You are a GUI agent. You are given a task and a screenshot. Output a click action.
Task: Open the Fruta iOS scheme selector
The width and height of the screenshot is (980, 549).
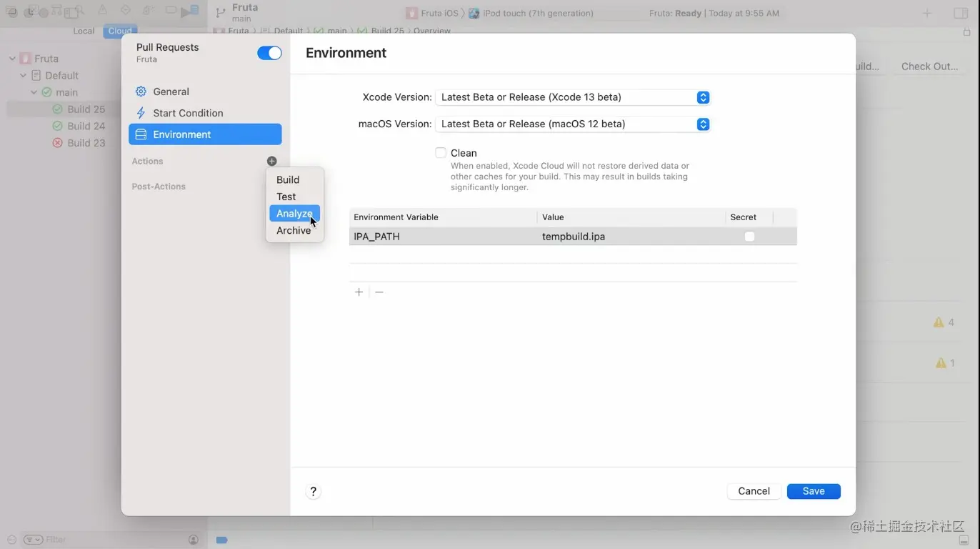[x=431, y=13]
